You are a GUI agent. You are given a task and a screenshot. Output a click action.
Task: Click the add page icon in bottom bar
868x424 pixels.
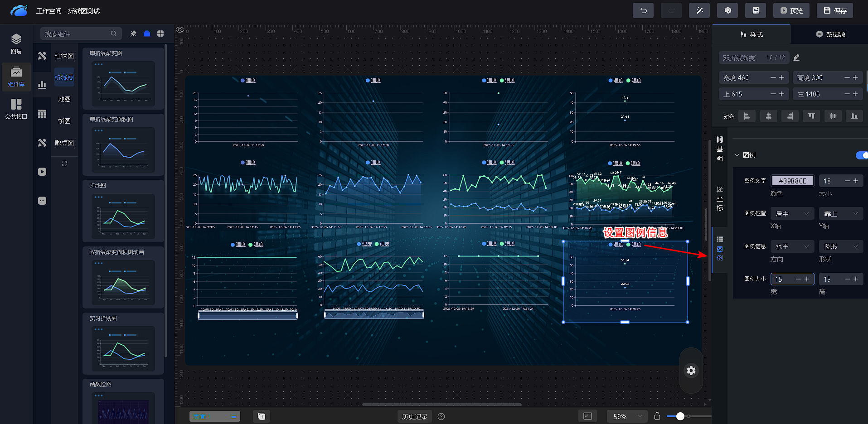click(x=262, y=416)
